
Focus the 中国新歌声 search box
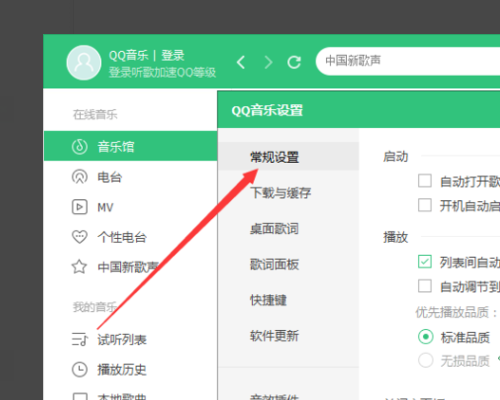tap(408, 61)
